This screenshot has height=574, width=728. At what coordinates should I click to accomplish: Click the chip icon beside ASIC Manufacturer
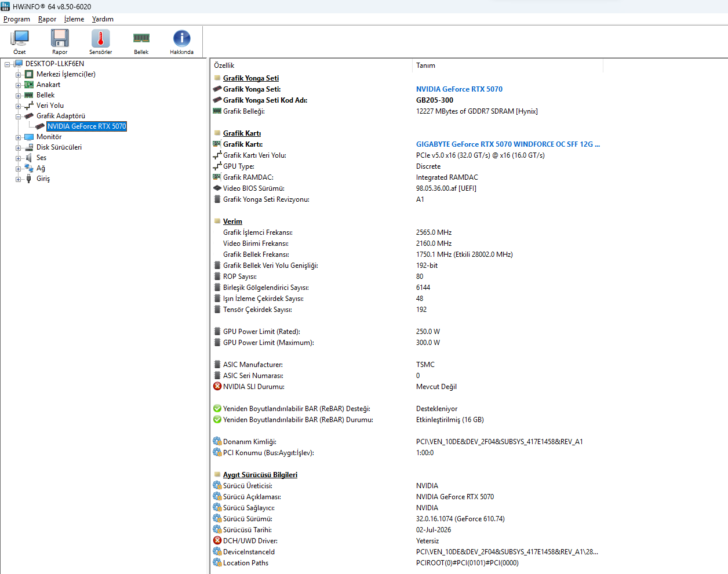(217, 365)
